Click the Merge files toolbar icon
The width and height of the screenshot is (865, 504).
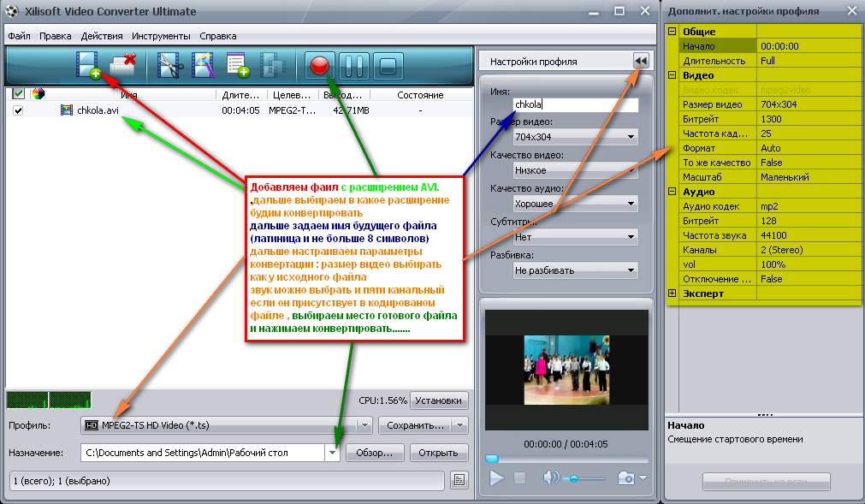tap(272, 65)
